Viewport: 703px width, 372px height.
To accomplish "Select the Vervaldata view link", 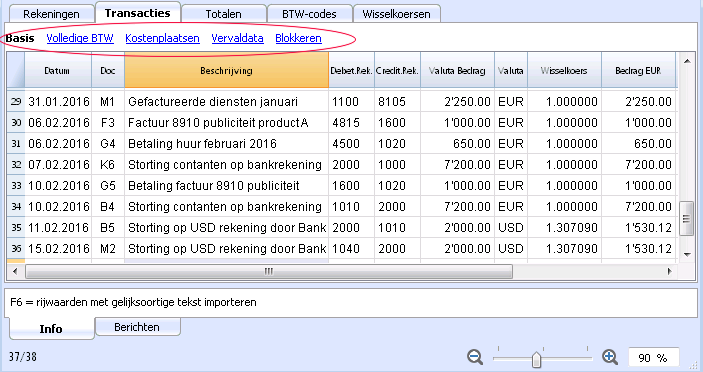I will 237,38.
